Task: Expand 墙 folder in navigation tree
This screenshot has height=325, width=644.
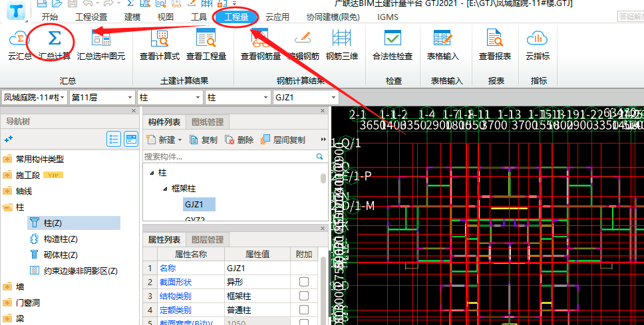Action: [7, 286]
